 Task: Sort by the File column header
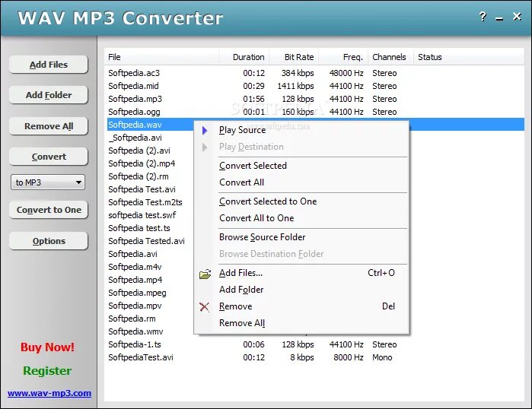pos(162,57)
